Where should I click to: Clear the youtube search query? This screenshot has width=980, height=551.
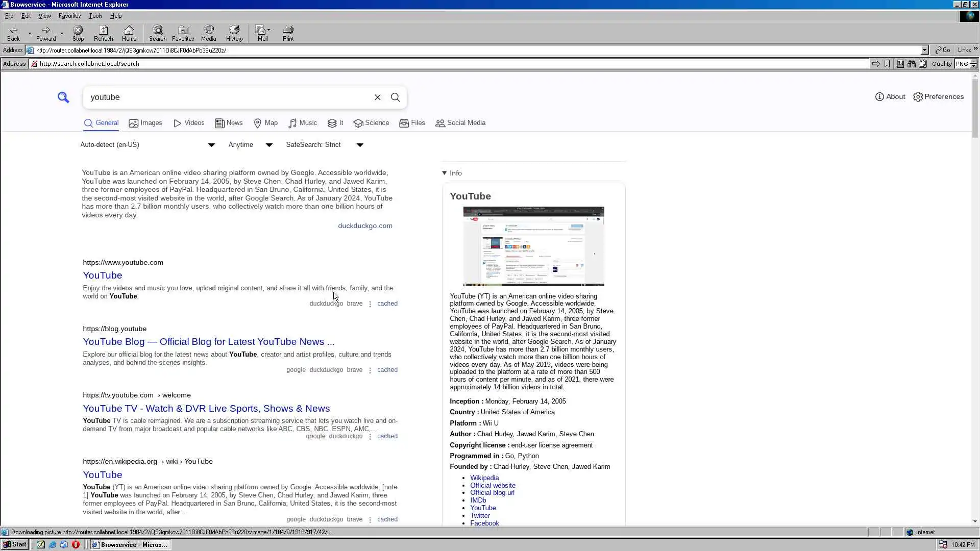pos(377,97)
